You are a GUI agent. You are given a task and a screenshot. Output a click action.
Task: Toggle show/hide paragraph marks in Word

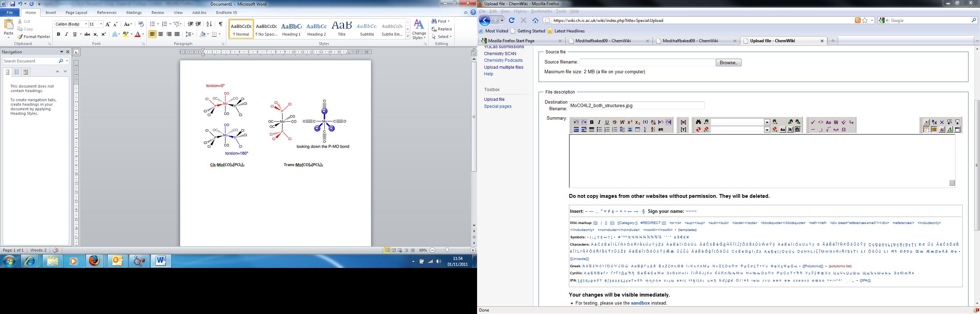click(221, 24)
